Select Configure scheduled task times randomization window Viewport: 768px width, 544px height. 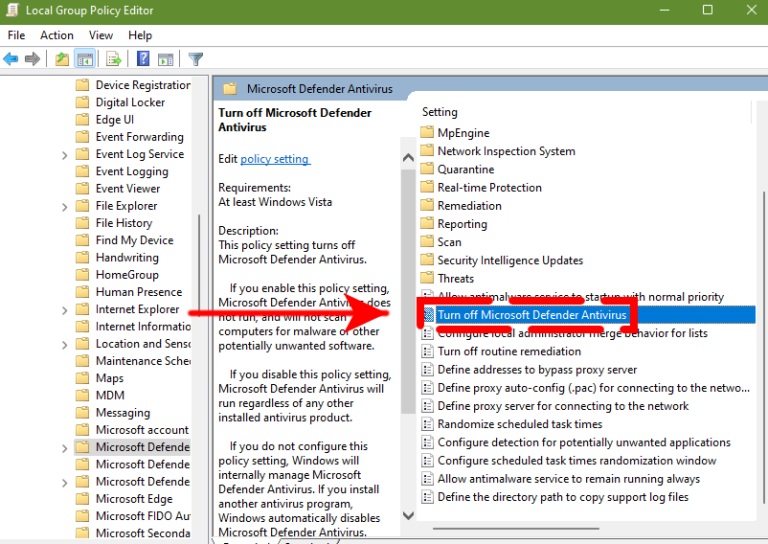coord(577,460)
